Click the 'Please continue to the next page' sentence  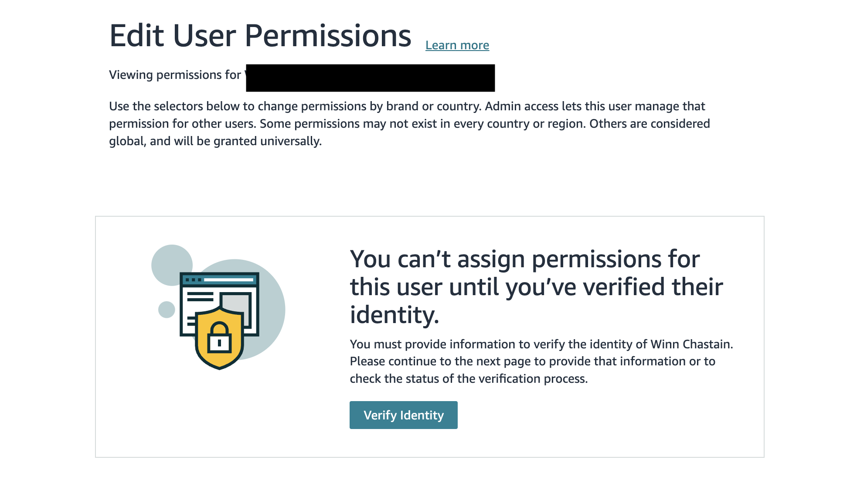pyautogui.click(x=533, y=361)
